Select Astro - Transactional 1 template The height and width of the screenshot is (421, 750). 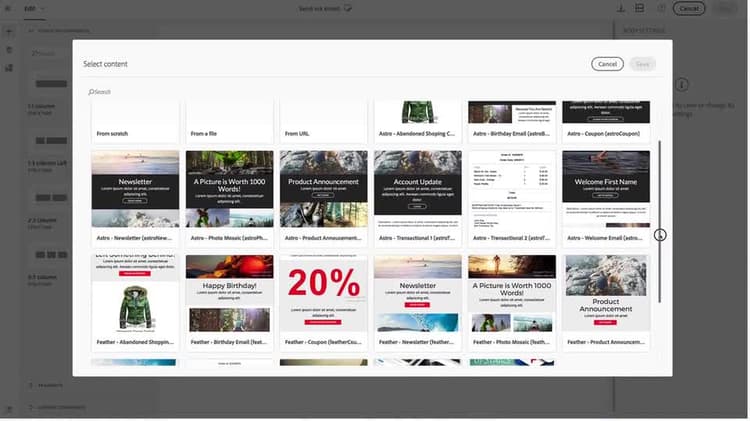418,198
